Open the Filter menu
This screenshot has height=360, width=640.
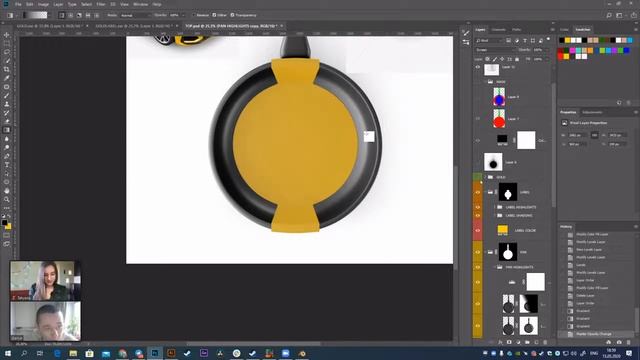click(x=101, y=4)
